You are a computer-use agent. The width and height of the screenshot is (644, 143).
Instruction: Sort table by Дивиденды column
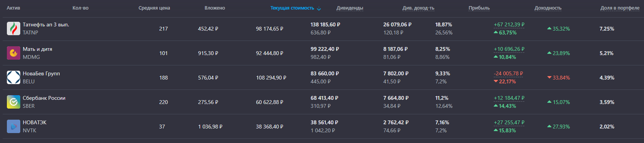click(350, 8)
